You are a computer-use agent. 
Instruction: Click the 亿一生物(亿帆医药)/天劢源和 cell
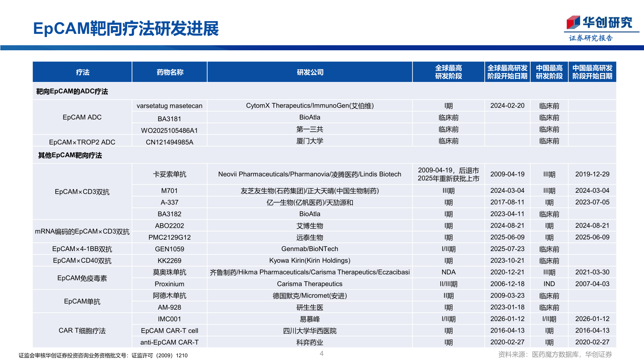tap(310, 202)
